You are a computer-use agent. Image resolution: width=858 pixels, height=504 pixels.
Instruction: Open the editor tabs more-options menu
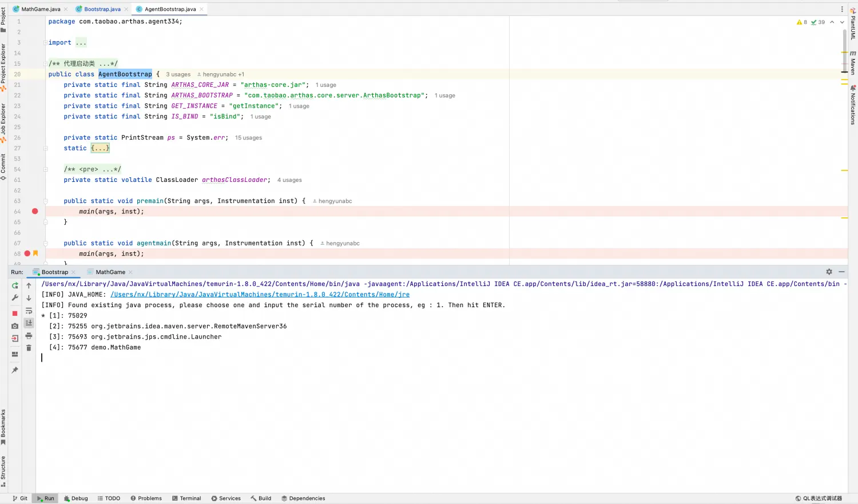point(842,9)
